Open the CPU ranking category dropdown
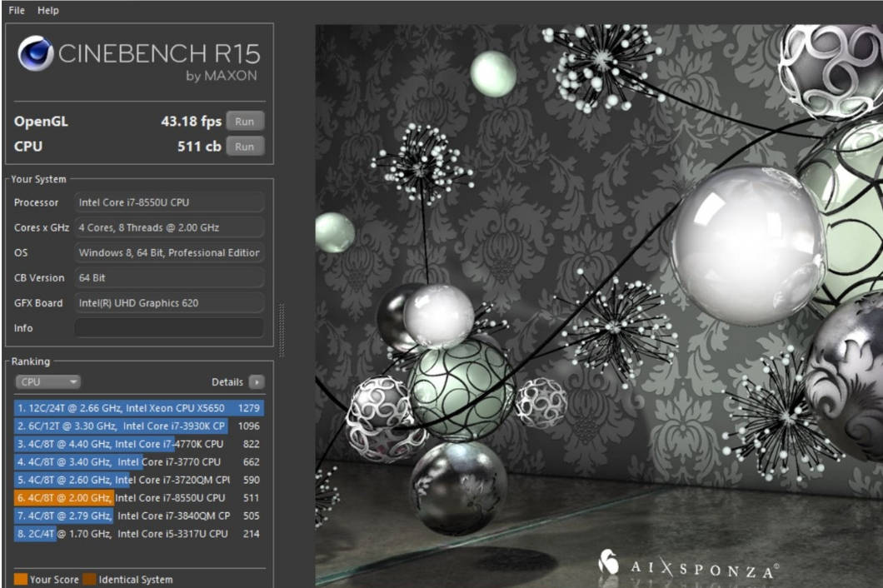The height and width of the screenshot is (588, 883). (x=47, y=382)
